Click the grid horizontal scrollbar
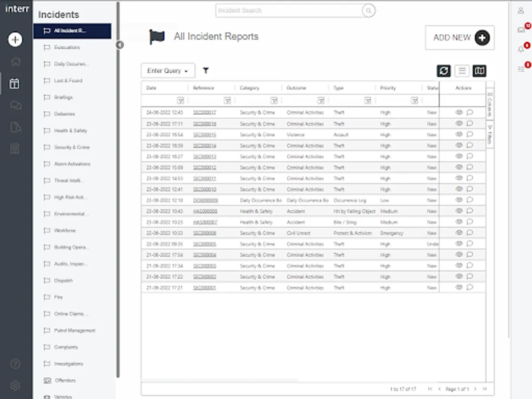Screen dimensions: 532x399 (220, 380)
